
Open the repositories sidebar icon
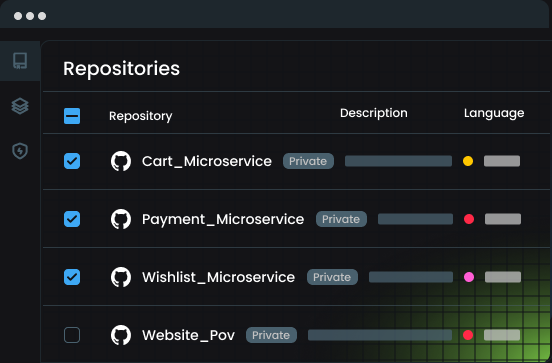click(20, 61)
